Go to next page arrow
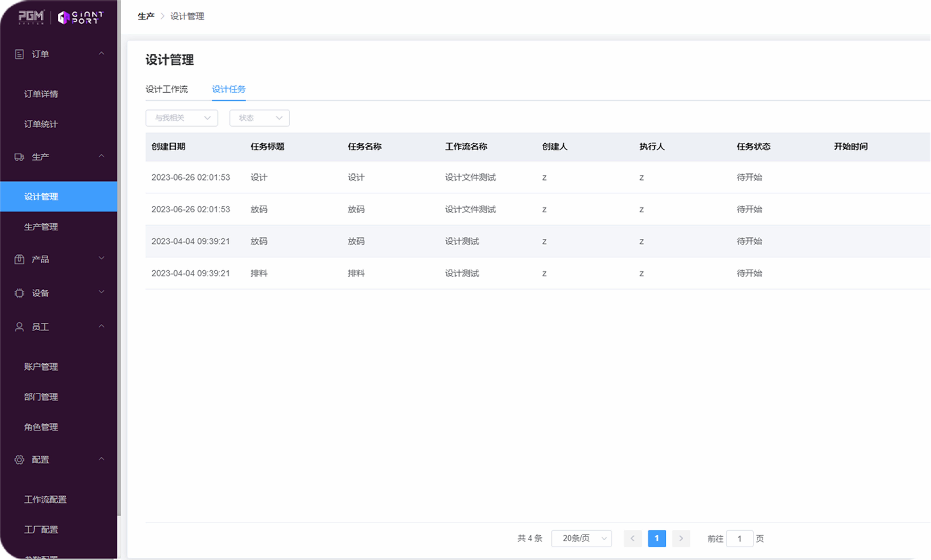This screenshot has width=931, height=560. coord(681,538)
